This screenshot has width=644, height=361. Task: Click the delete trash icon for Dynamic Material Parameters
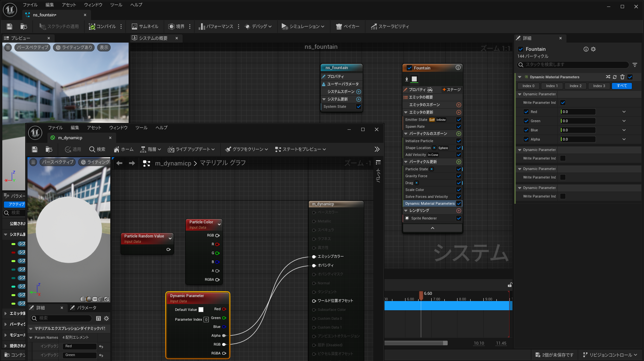coord(622,77)
